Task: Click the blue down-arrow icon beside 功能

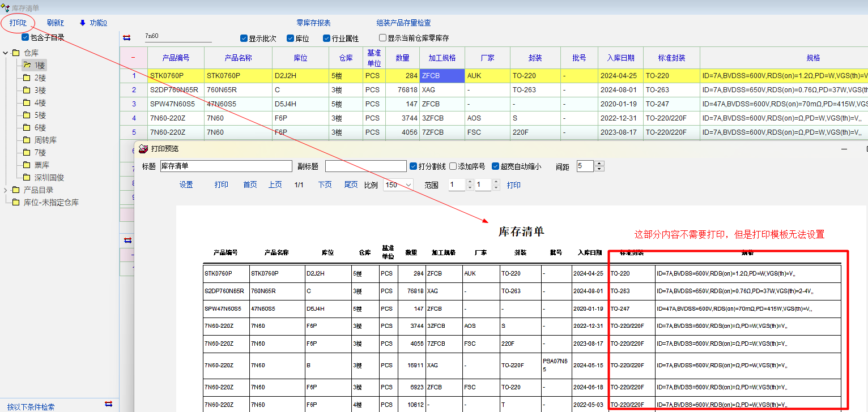Action: pyautogui.click(x=83, y=23)
